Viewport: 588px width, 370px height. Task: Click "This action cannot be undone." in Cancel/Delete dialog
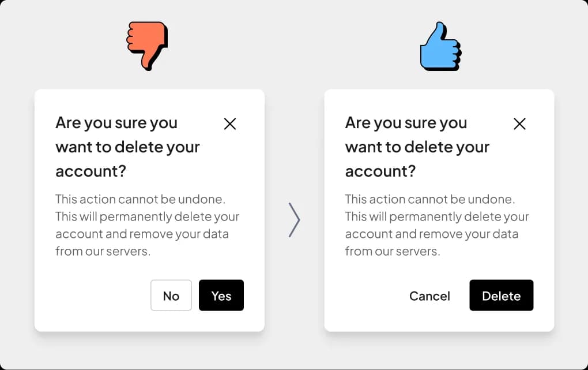click(x=430, y=199)
